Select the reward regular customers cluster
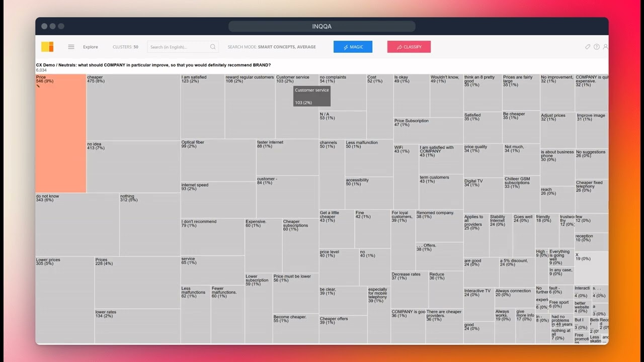Screen dimensions: 644x362 [x=250, y=107]
